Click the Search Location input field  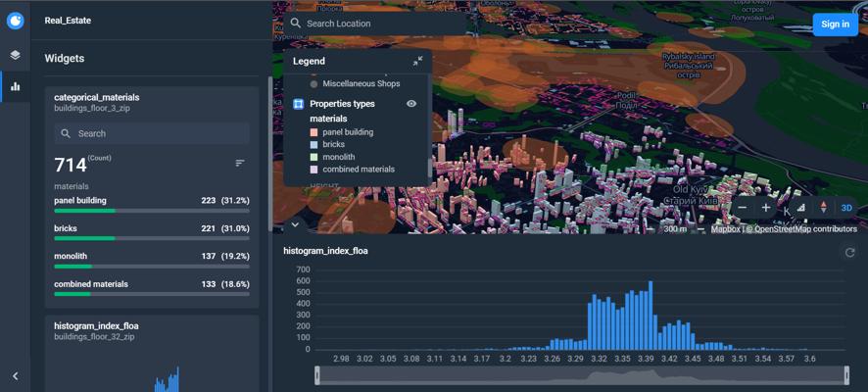(376, 24)
